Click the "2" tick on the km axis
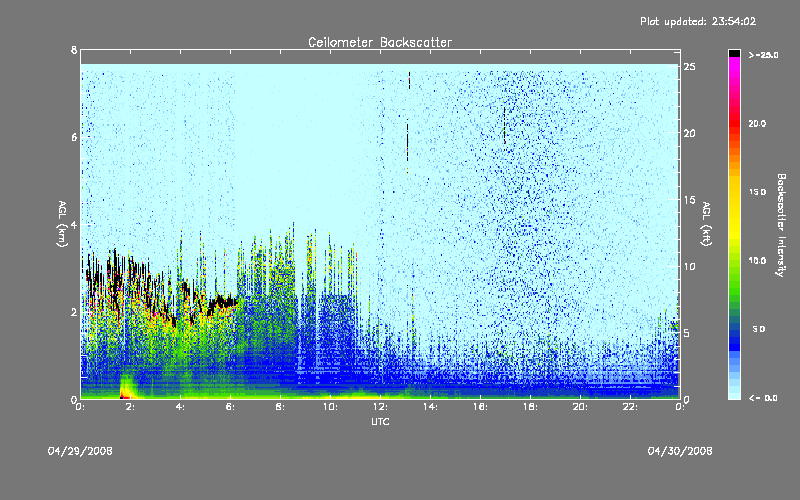This screenshot has height=500, width=800. tap(74, 312)
